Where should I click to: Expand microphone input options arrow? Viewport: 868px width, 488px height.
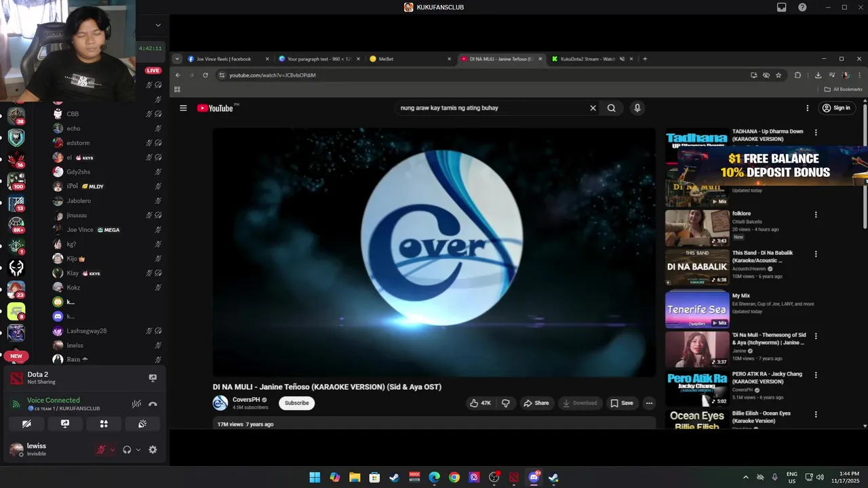[x=113, y=449]
